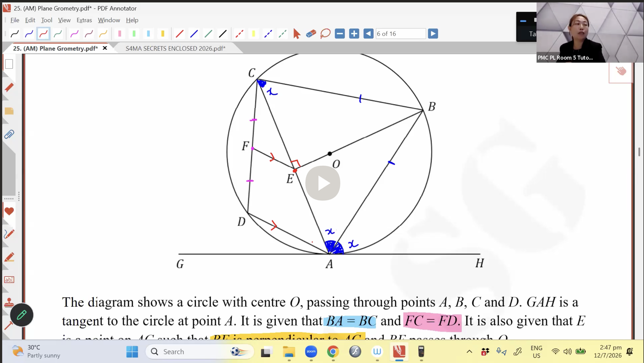Select the blue dashed line tool
Viewport: 644px width, 363px height.
coord(268,34)
